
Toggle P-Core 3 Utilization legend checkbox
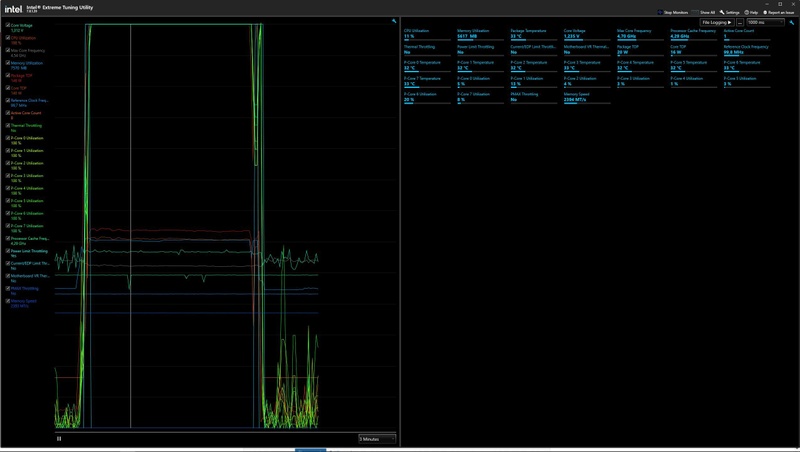[8, 175]
